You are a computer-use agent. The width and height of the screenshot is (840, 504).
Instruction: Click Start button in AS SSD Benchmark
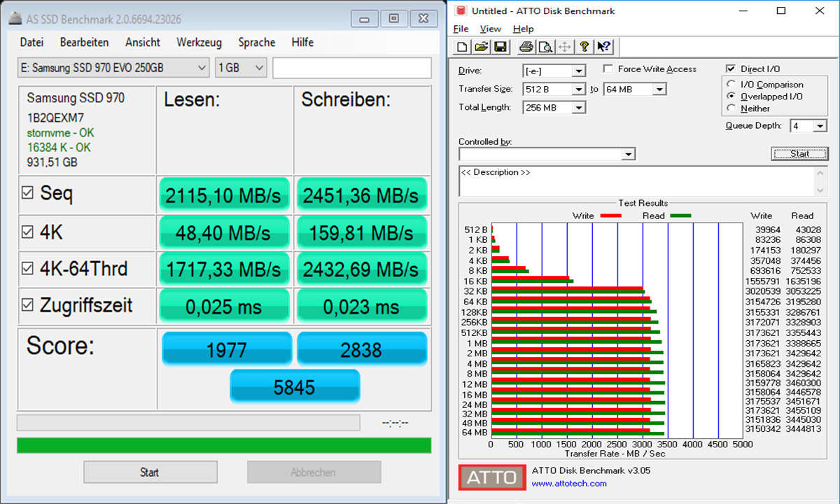point(149,472)
